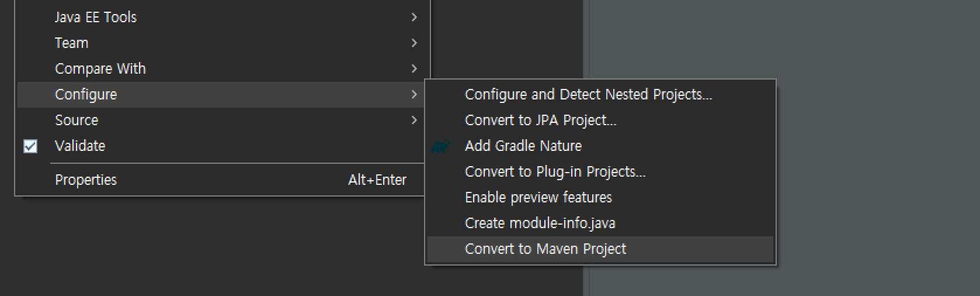Expand the Java EE Tools submenu arrow
This screenshot has height=296, width=980.
click(414, 17)
